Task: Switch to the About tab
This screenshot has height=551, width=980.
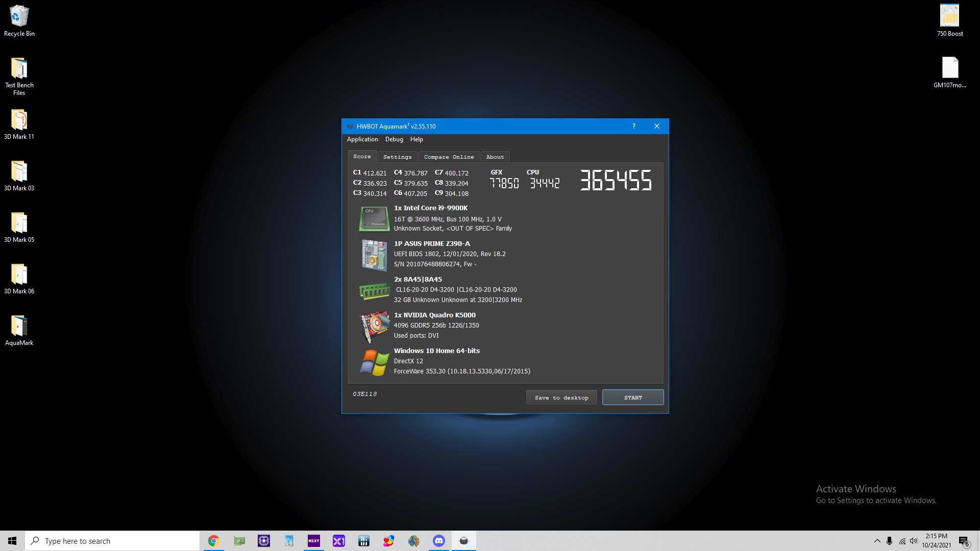Action: point(495,157)
